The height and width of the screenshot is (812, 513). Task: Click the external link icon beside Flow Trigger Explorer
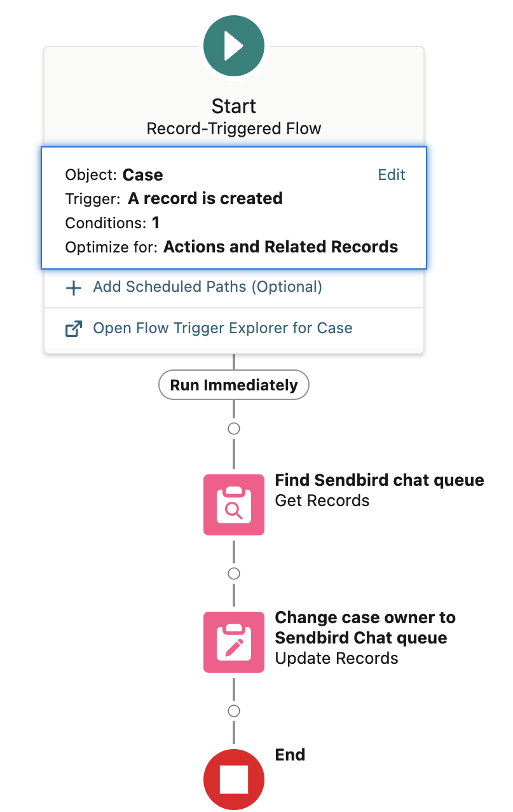tap(74, 327)
